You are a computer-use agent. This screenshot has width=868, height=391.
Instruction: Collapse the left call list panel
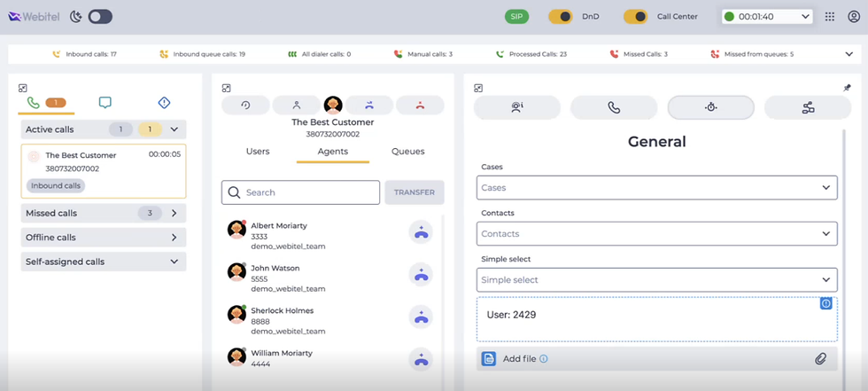23,88
